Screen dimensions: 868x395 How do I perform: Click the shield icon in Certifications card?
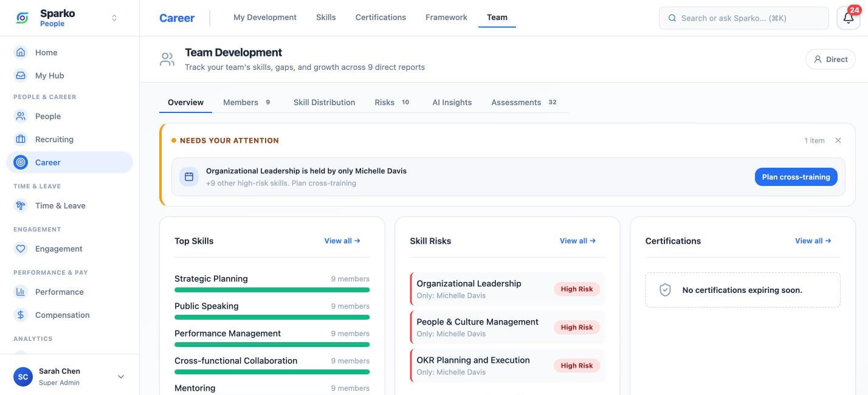click(665, 290)
